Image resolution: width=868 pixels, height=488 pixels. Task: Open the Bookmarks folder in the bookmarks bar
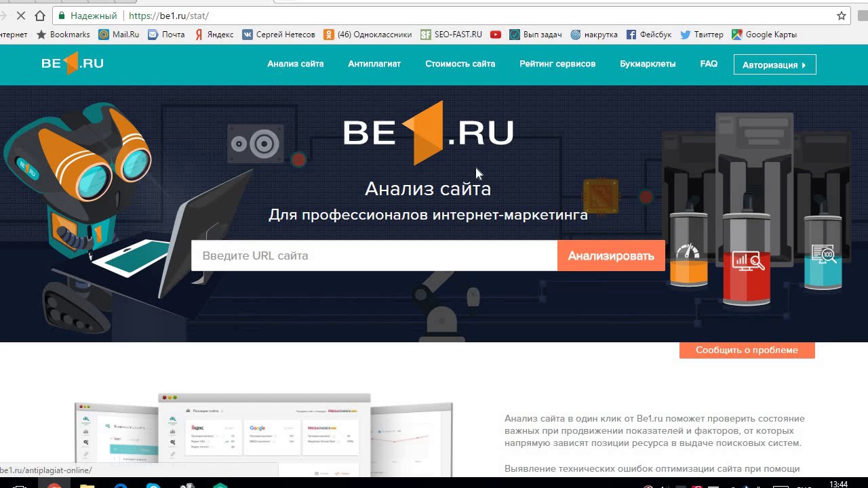63,35
